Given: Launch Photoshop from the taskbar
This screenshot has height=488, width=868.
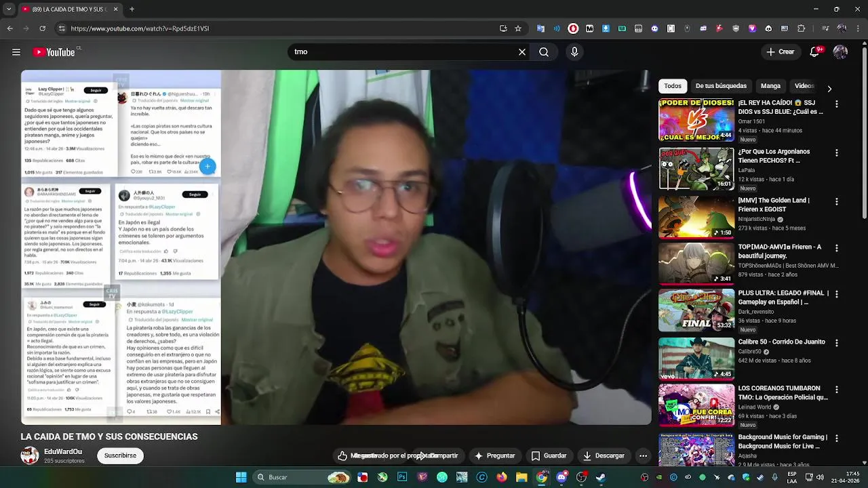Looking at the screenshot, I should tap(402, 477).
